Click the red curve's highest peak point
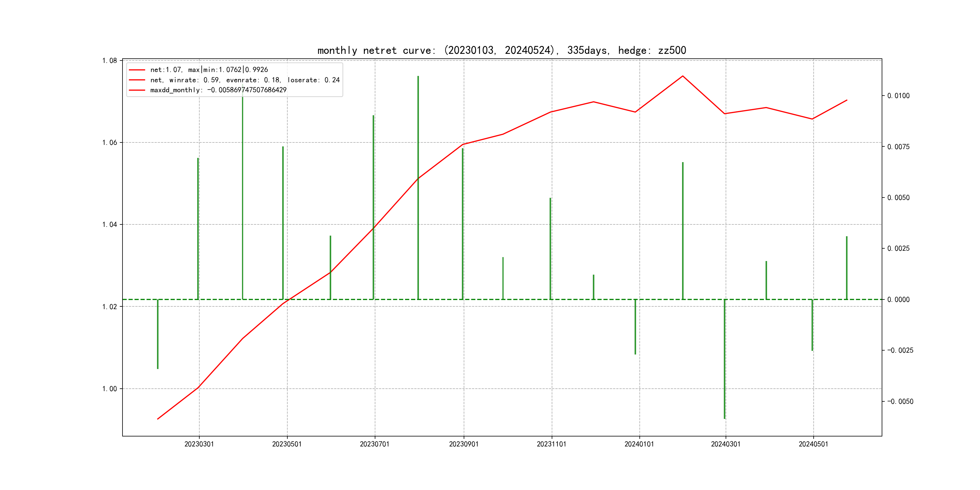 click(682, 76)
